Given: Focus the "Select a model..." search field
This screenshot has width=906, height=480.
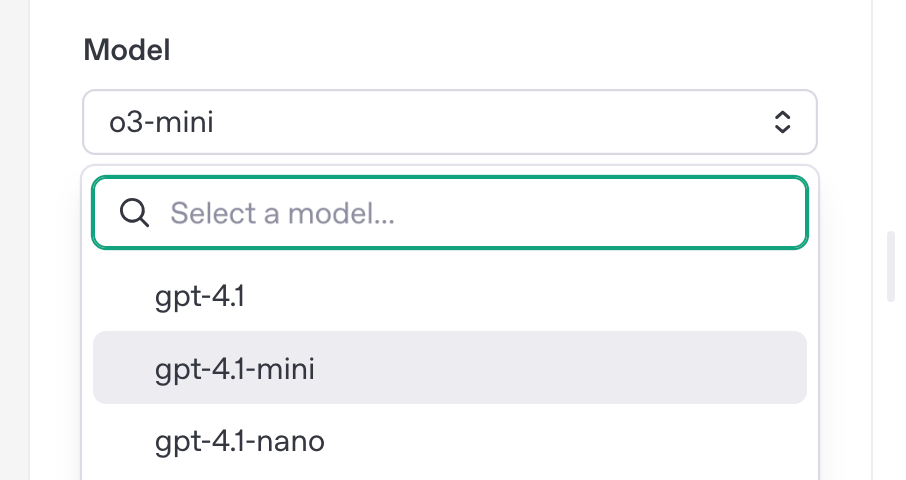Looking at the screenshot, I should pyautogui.click(x=450, y=213).
